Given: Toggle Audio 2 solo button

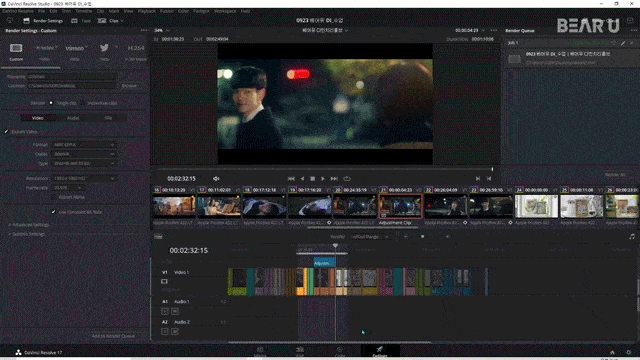Looking at the screenshot, I should pos(164,331).
